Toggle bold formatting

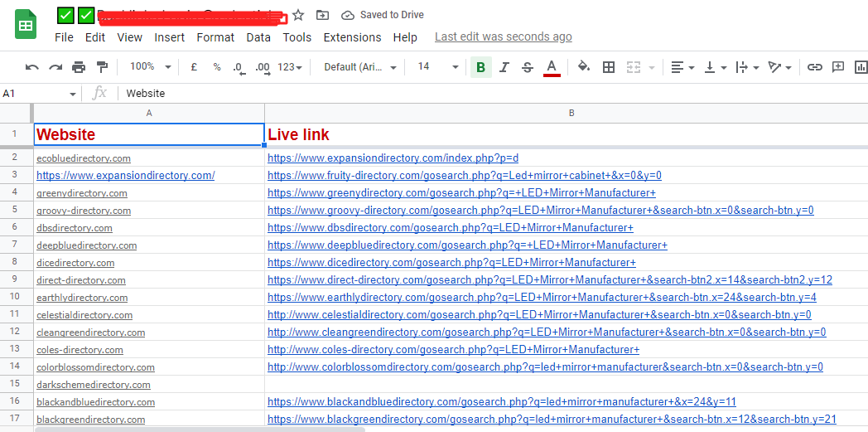click(x=481, y=67)
